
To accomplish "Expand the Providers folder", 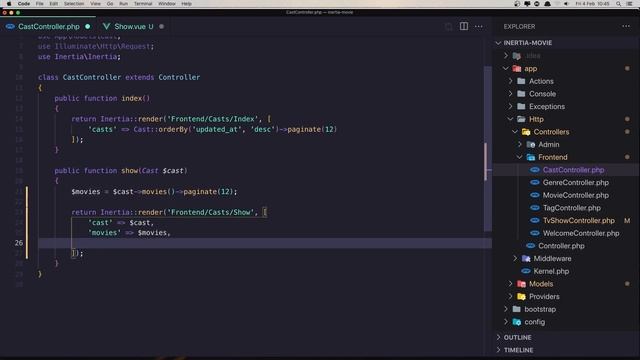I will pyautogui.click(x=510, y=296).
